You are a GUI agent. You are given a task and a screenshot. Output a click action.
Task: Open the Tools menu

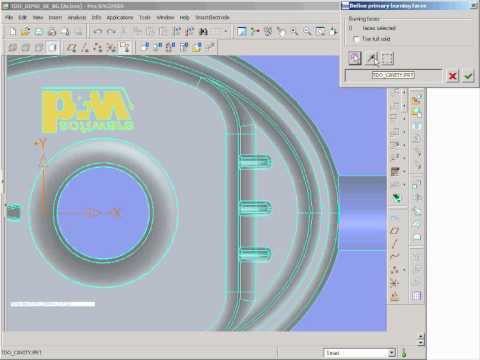pos(145,17)
